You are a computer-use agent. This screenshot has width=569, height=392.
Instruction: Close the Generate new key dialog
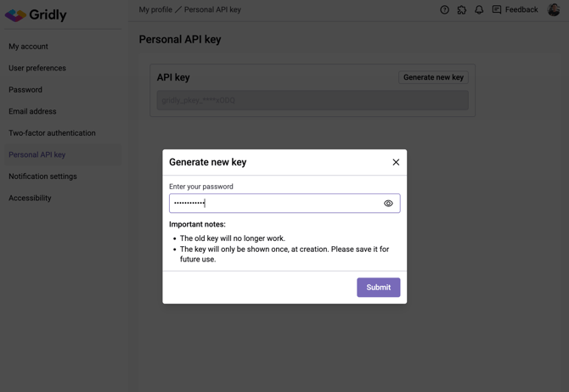396,162
